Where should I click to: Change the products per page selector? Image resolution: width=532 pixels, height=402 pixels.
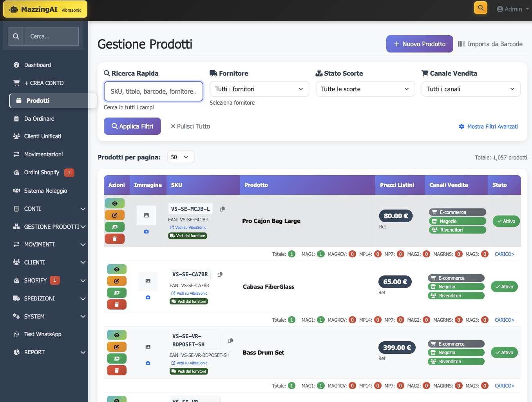coord(181,157)
